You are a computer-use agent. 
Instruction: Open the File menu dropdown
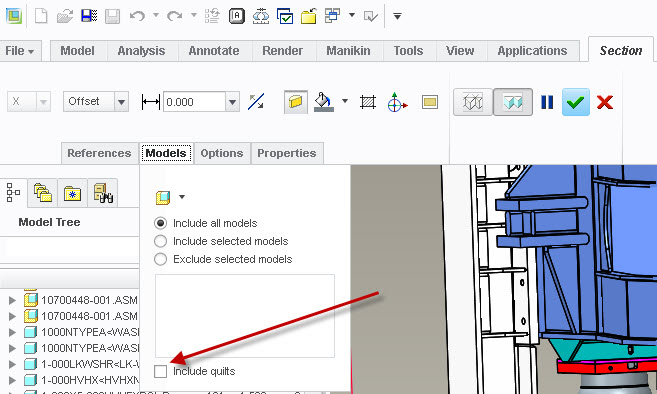coord(20,51)
